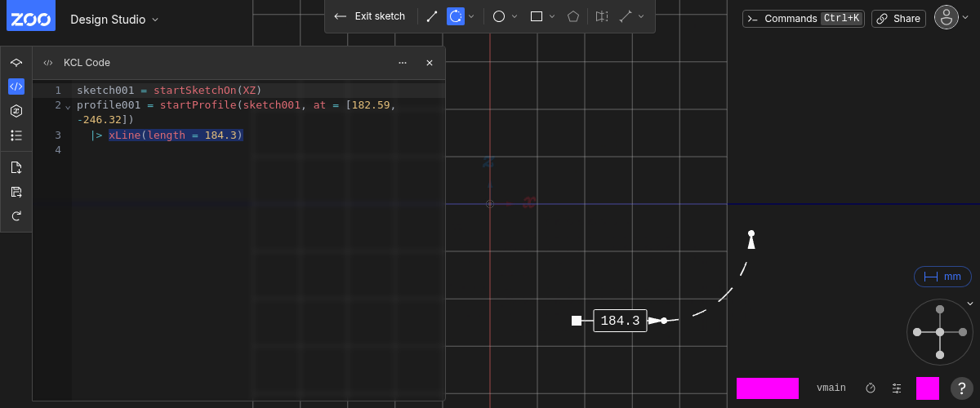The image size is (980, 408).
Task: Select the Polygon tool
Action: [574, 16]
